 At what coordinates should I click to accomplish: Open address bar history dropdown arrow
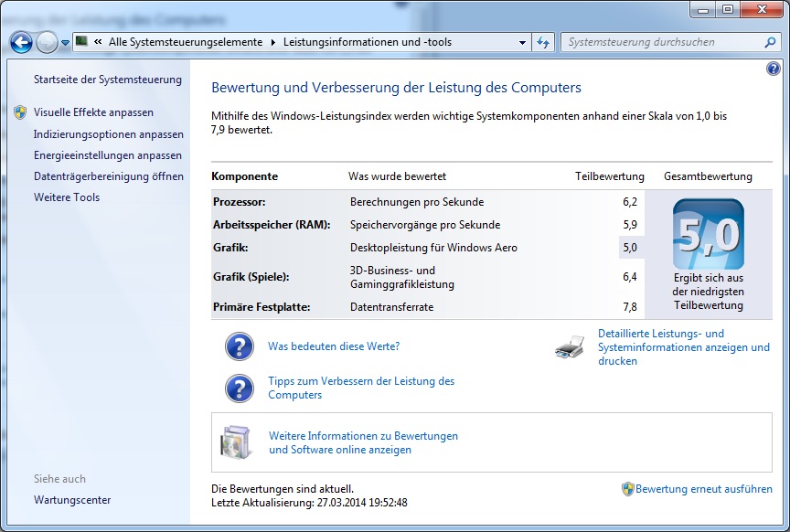point(522,43)
